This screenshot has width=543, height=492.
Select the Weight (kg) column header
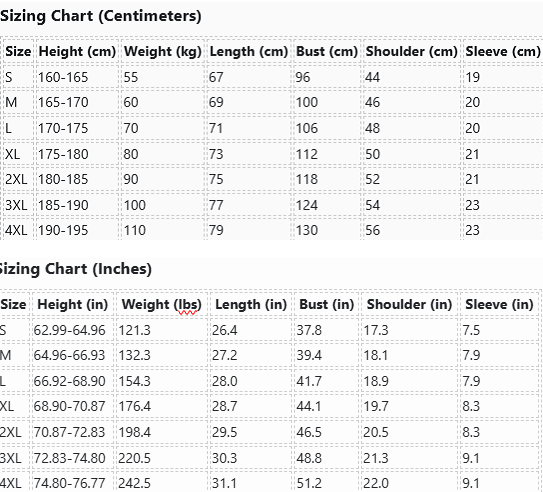coord(163,52)
